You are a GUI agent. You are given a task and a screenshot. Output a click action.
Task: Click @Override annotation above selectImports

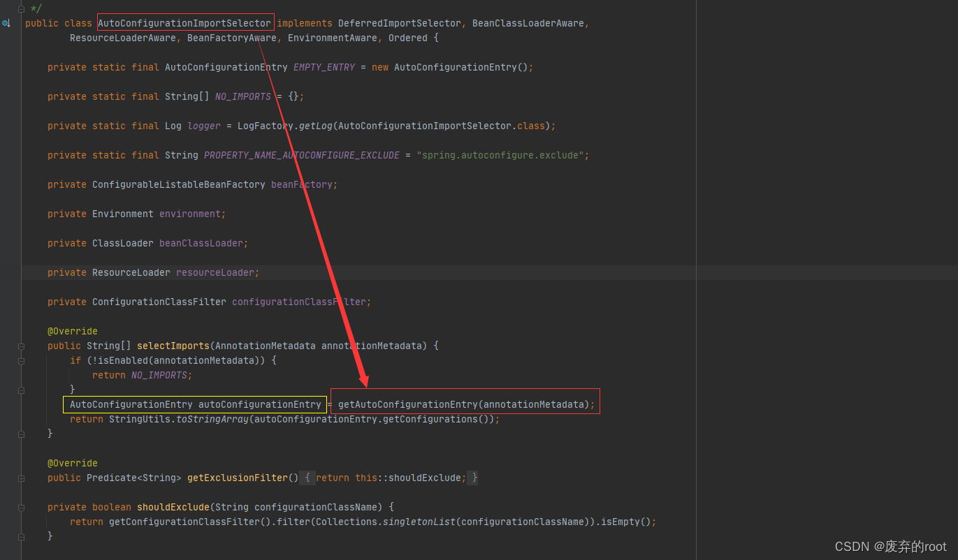coord(73,331)
